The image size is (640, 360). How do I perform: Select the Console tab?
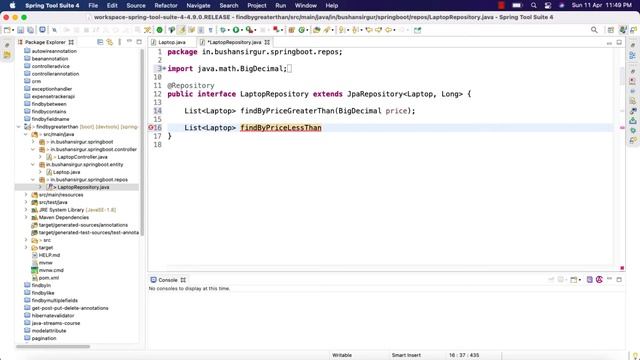coord(168,280)
